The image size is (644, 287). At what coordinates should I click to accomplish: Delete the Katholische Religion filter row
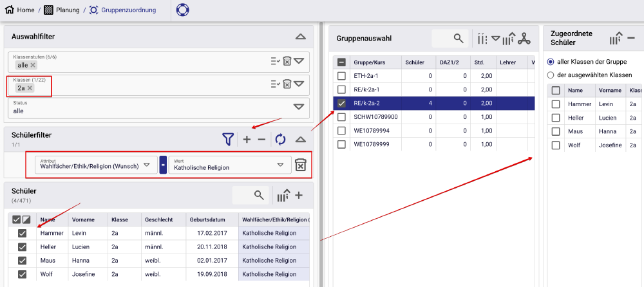pos(300,165)
